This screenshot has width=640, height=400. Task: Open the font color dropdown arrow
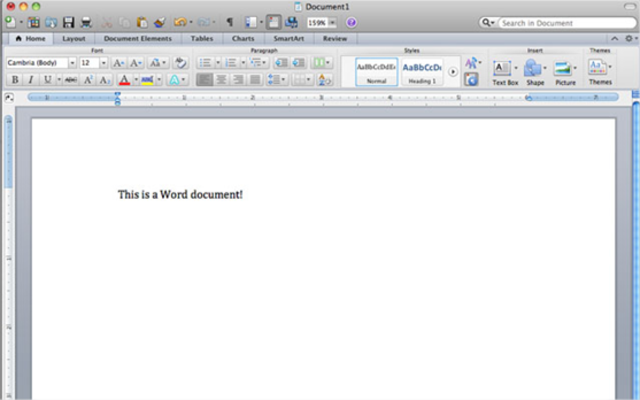tap(136, 79)
